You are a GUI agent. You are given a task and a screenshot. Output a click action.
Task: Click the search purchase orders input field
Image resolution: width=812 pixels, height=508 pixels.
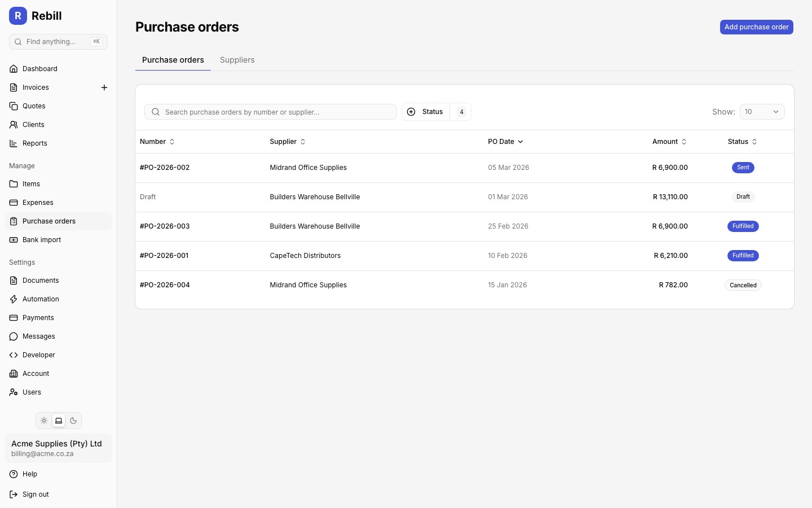(271, 112)
